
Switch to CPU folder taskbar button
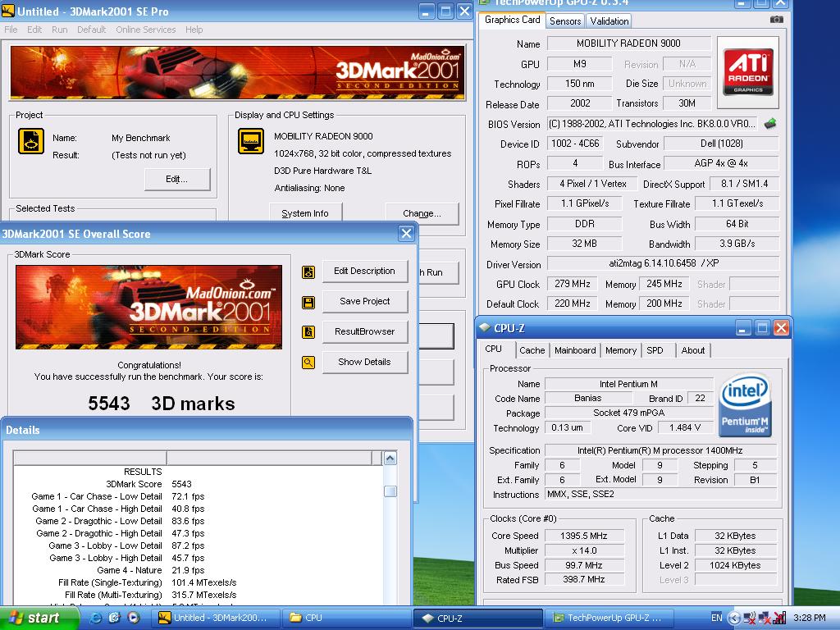pyautogui.click(x=347, y=618)
